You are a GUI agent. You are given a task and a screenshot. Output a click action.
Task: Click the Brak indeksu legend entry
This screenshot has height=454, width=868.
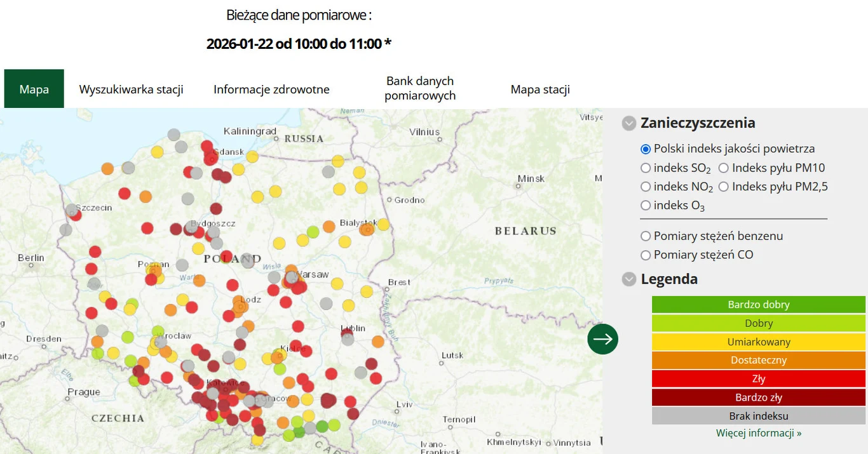tap(758, 415)
